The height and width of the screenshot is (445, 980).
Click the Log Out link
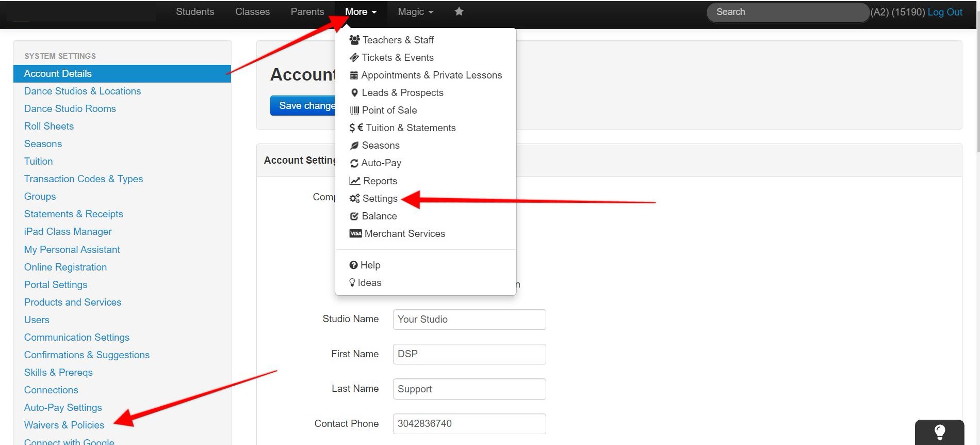(x=944, y=12)
